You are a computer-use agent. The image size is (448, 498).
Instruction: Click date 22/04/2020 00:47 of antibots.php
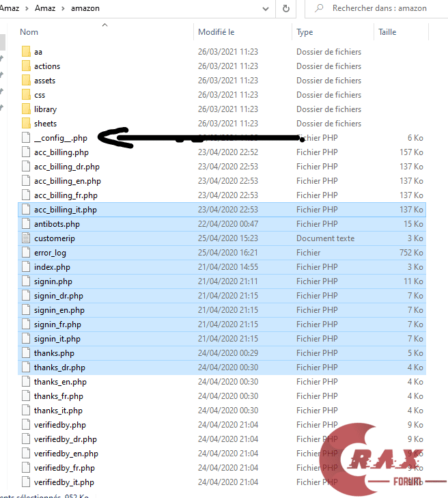pyautogui.click(x=228, y=224)
